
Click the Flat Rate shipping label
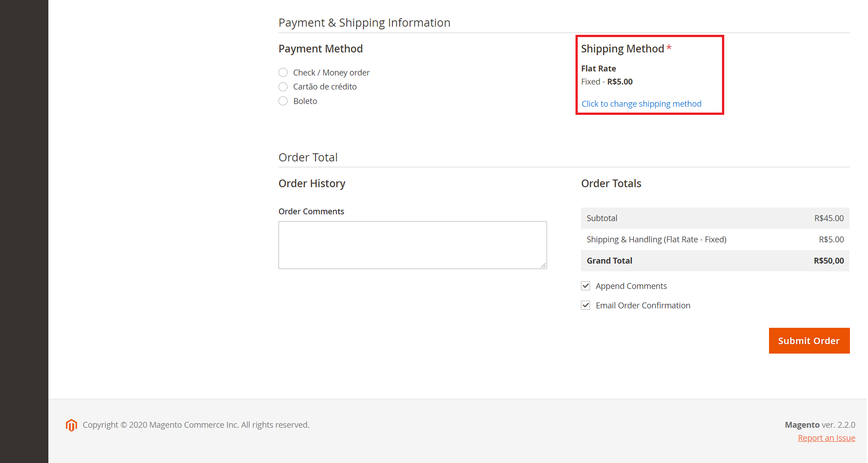click(x=599, y=68)
